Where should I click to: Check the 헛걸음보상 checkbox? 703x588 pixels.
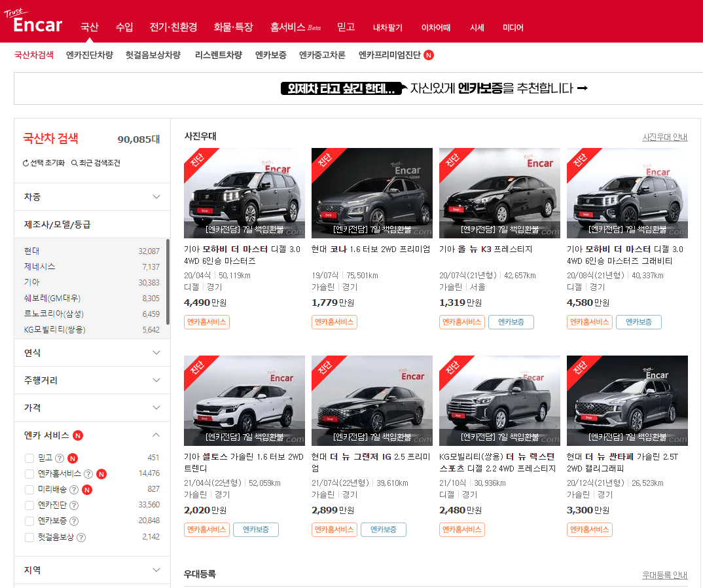click(x=29, y=538)
